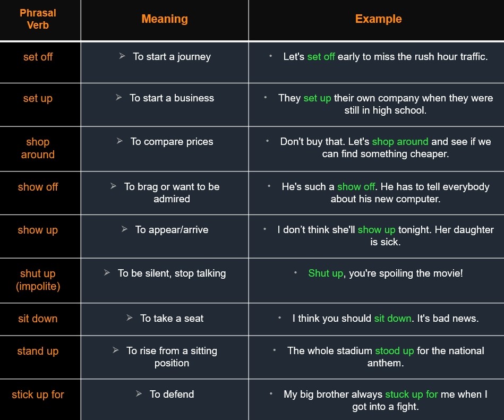Image resolution: width=504 pixels, height=420 pixels.
Task: Click the arrow bullet before 'To appear/arrive'
Action: pos(124,229)
